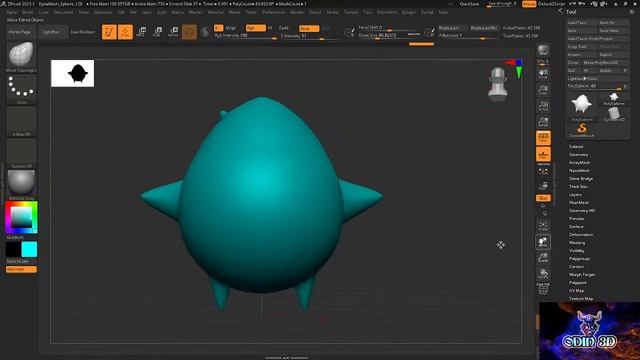This screenshot has height=360, width=640.
Task: Click the orange Alternate button
Action: 21,269
